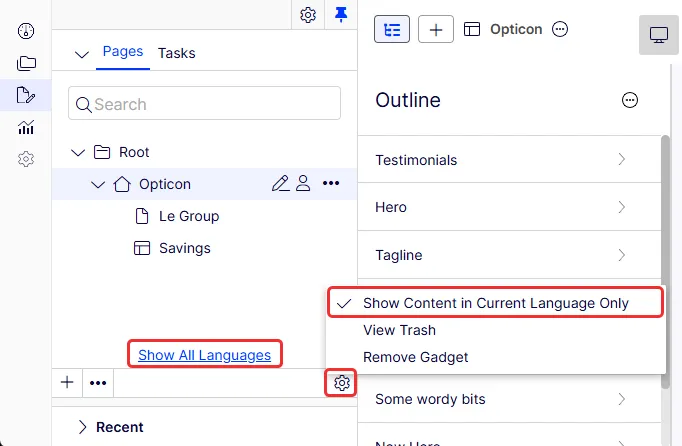Choose View Trash from the menu
682x446 pixels.
pos(399,330)
